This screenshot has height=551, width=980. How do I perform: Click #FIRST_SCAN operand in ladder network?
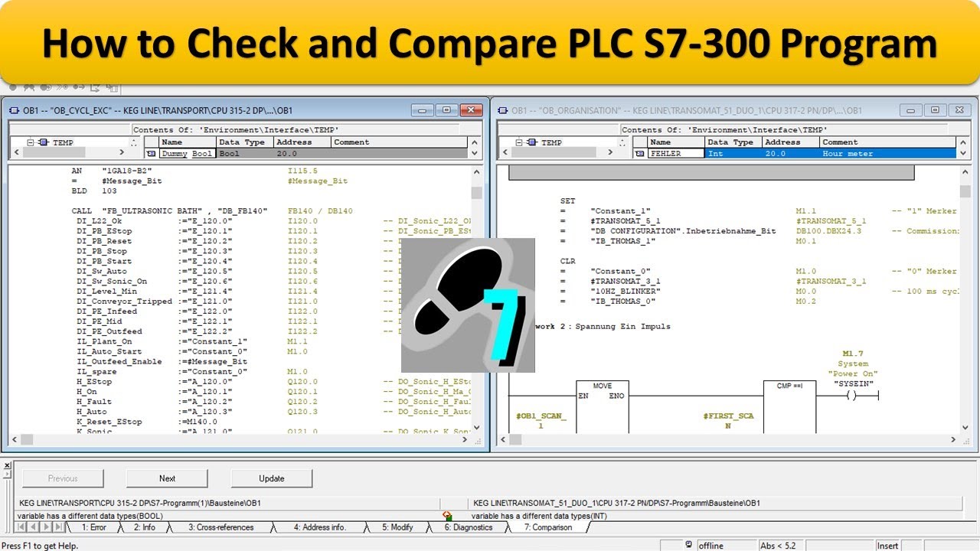tap(728, 421)
